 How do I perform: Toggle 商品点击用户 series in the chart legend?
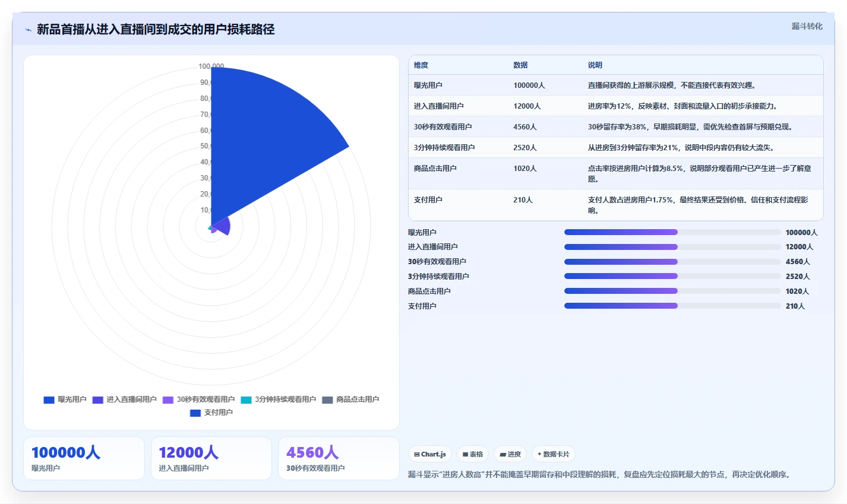(x=350, y=400)
